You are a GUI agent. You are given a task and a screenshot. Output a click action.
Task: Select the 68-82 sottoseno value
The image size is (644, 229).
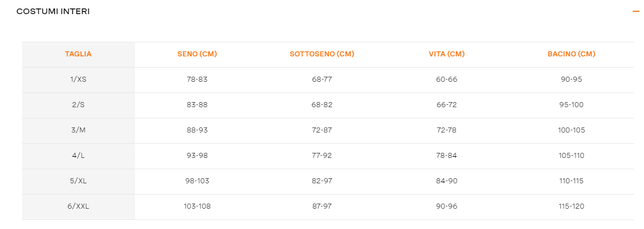[322, 105]
